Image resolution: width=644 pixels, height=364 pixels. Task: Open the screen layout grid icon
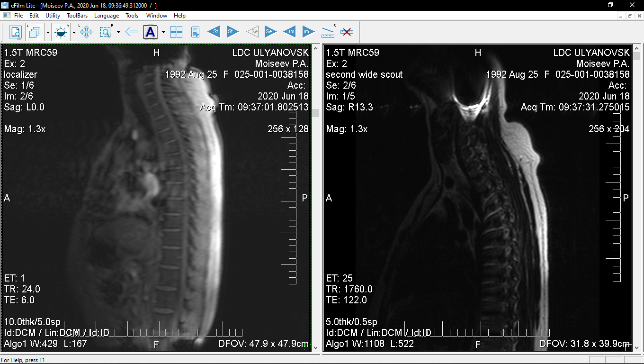tap(176, 32)
